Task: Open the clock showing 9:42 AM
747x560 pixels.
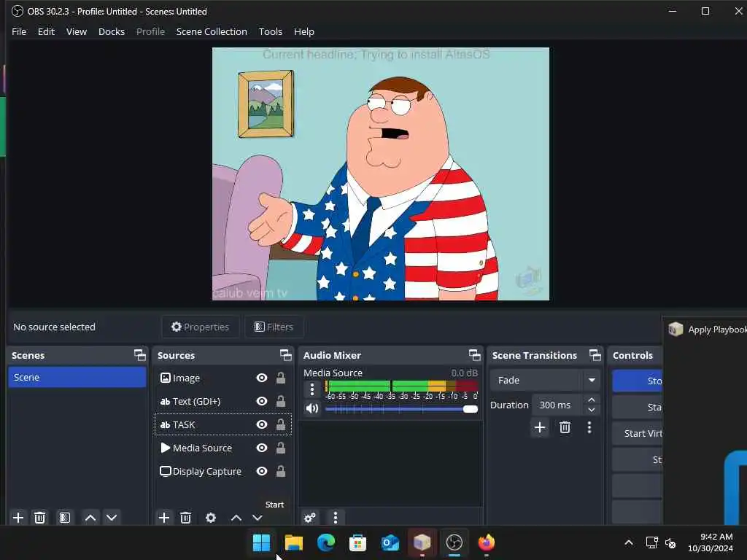Action: click(x=710, y=542)
